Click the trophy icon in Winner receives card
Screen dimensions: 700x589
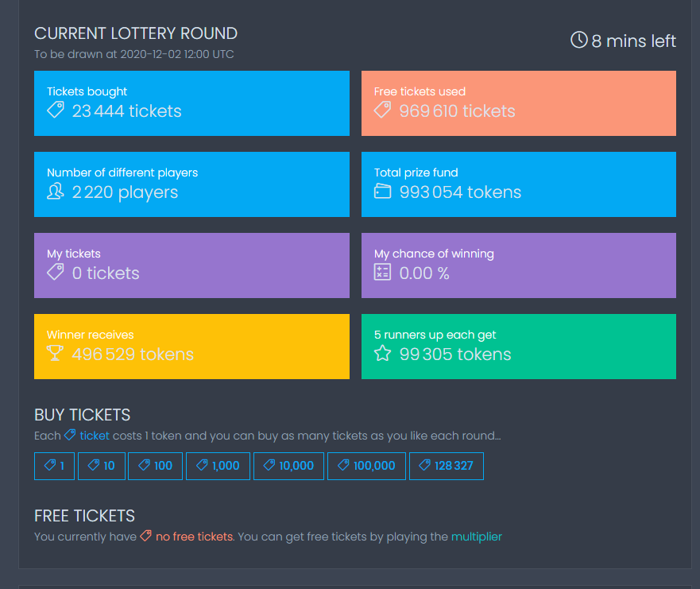point(56,353)
